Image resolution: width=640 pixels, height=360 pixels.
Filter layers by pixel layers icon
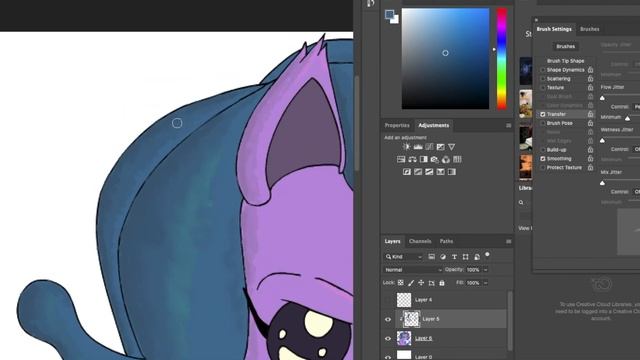pyautogui.click(x=431, y=257)
